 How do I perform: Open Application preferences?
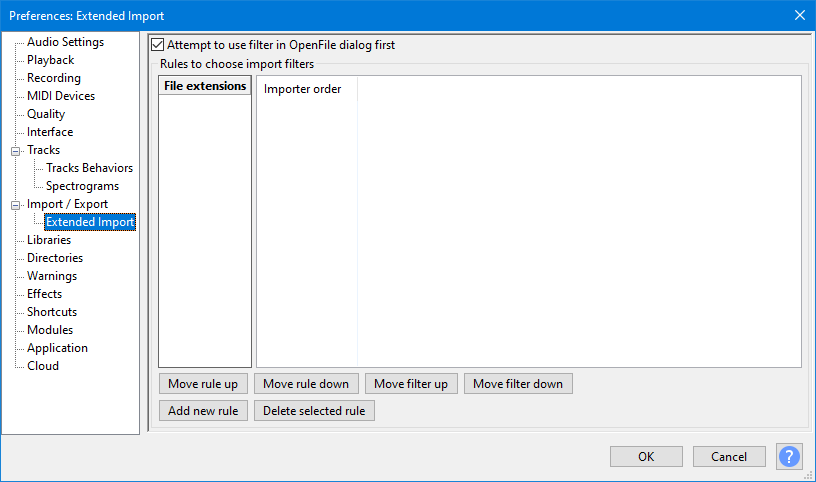click(57, 348)
